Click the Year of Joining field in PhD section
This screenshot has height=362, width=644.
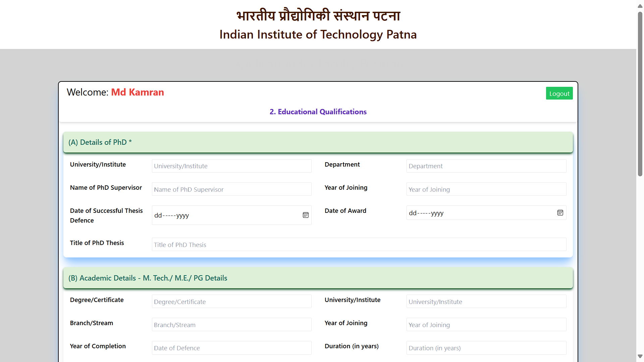click(486, 189)
